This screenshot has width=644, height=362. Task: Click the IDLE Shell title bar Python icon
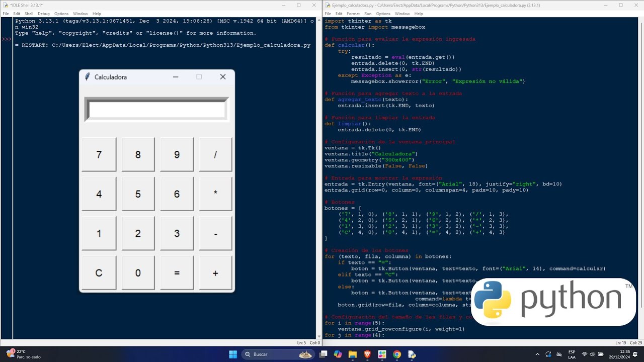pyautogui.click(x=6, y=5)
